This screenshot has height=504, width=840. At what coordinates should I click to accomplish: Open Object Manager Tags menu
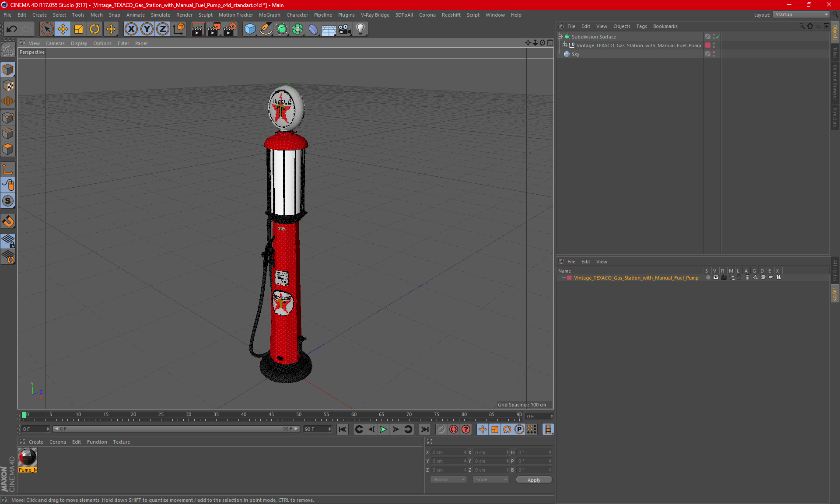(x=641, y=26)
